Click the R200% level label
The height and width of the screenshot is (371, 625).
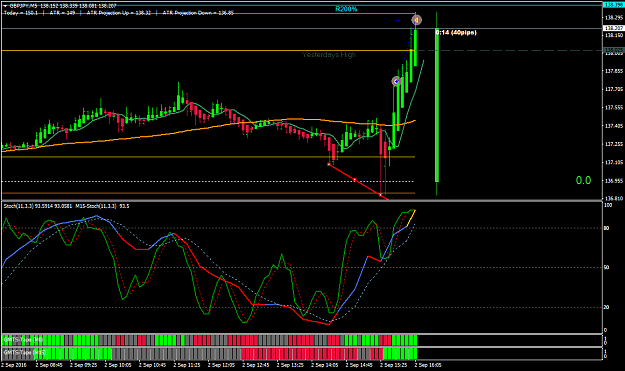point(346,9)
